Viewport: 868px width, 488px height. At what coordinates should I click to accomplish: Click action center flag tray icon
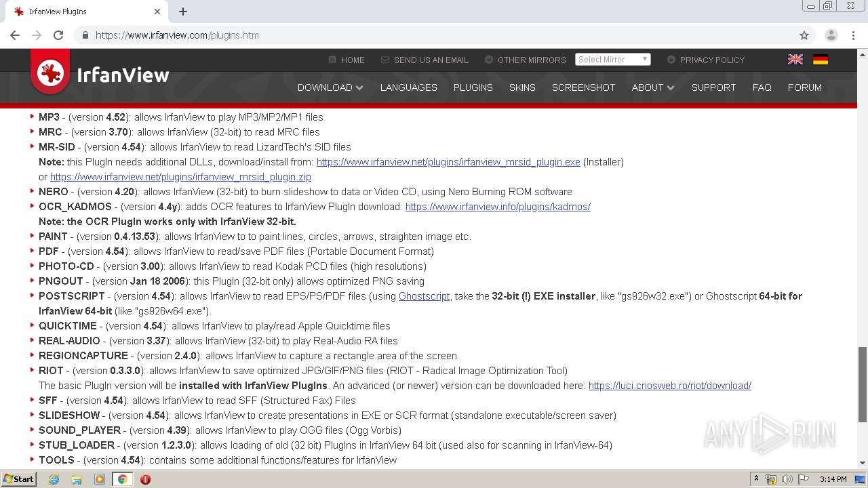click(x=804, y=479)
